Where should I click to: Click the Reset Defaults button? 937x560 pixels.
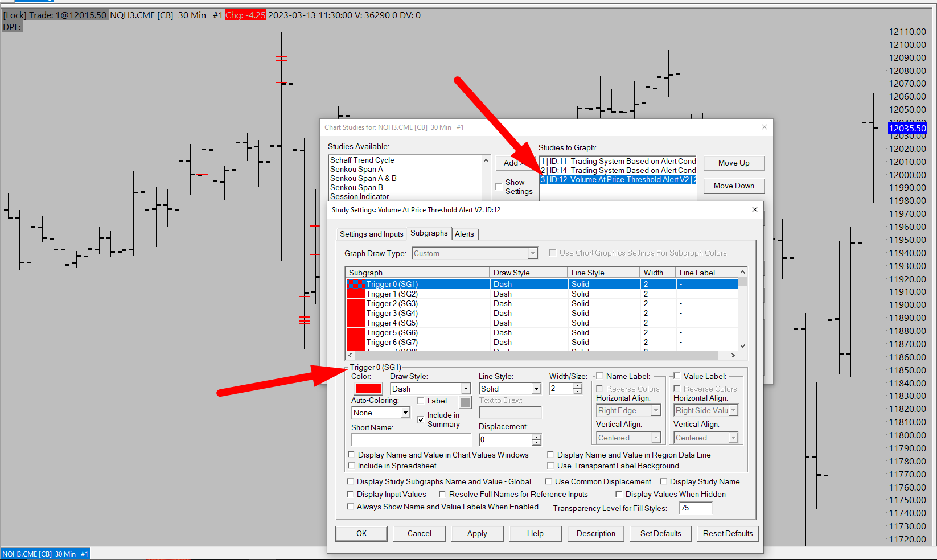click(x=728, y=534)
